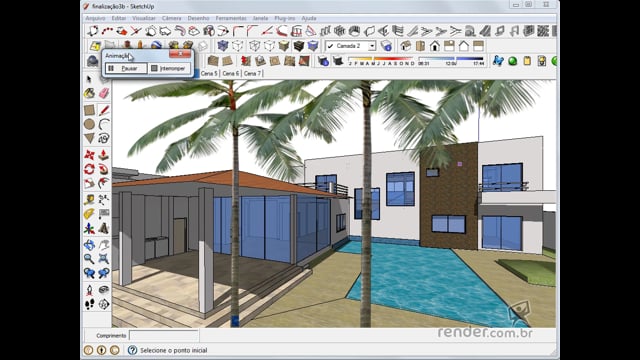Select the Arc tool
This screenshot has width=640, height=360.
104,124
